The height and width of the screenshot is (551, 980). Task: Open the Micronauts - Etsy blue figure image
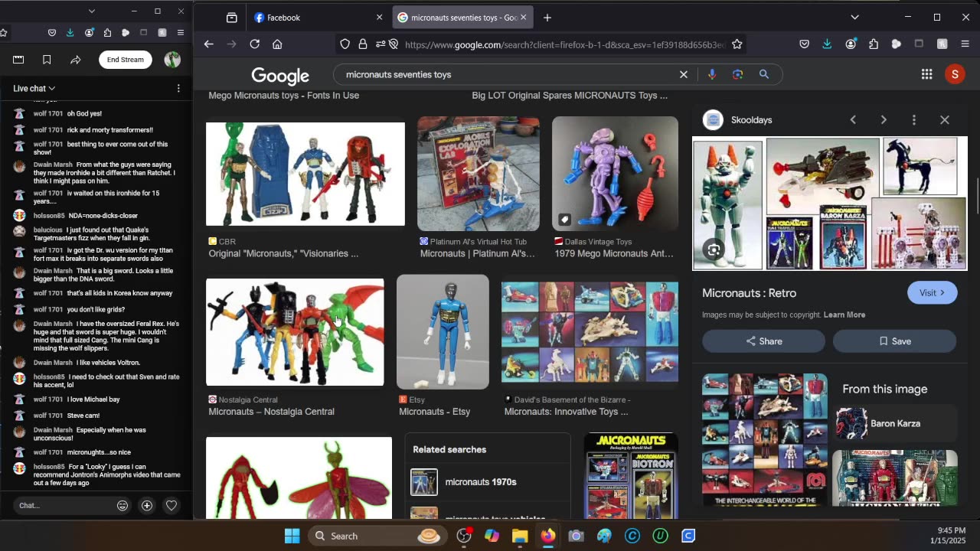tap(443, 332)
